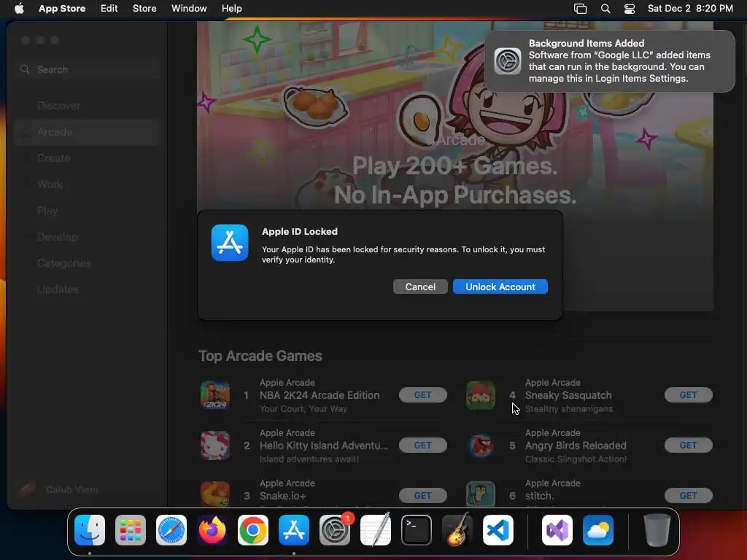Image resolution: width=747 pixels, height=560 pixels.
Task: Select Updates in the sidebar
Action: 87,289
